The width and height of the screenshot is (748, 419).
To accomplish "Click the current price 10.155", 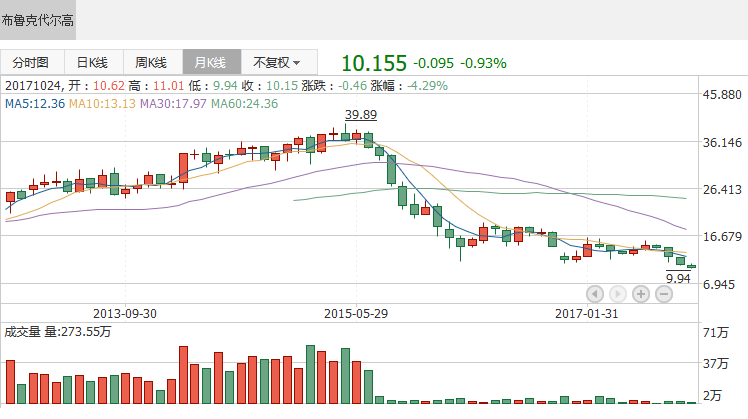I will [x=374, y=63].
